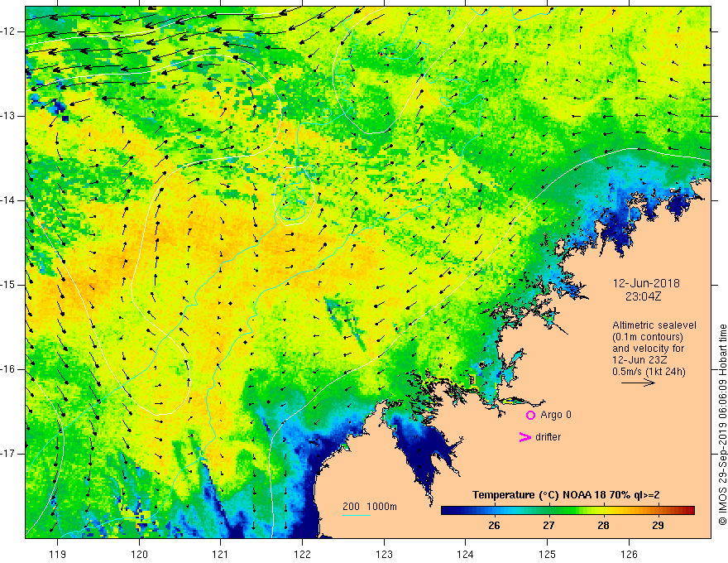This screenshot has width=728, height=563.
Task: Click the 23:04Z time label
Action: pos(643,296)
